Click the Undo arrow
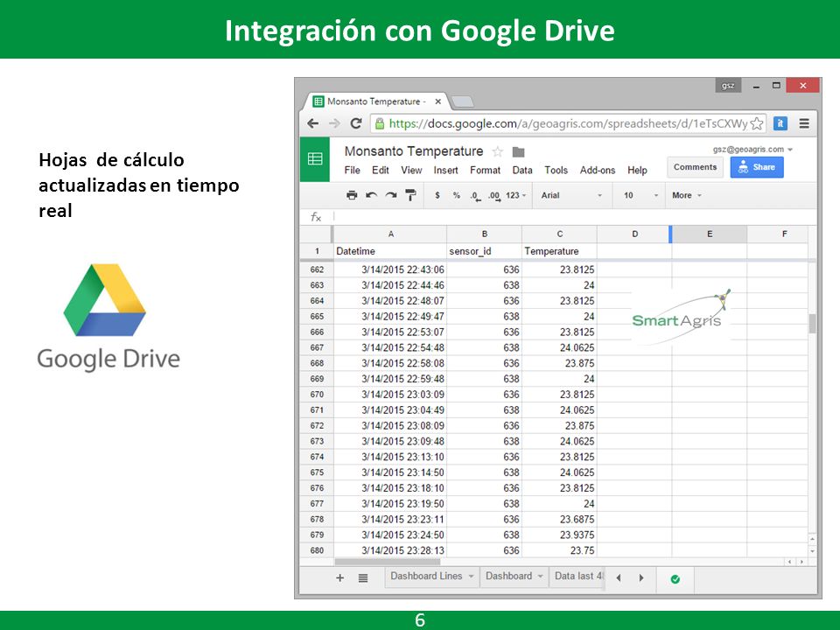 click(x=371, y=195)
